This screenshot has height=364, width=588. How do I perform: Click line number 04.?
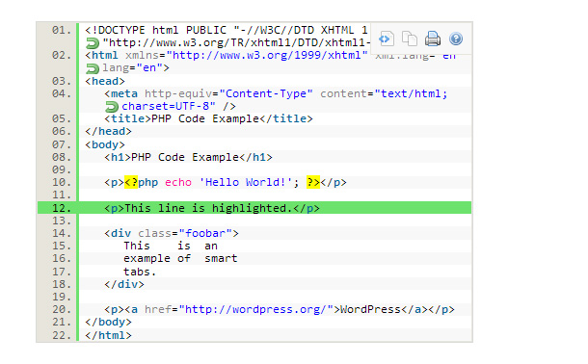62,93
